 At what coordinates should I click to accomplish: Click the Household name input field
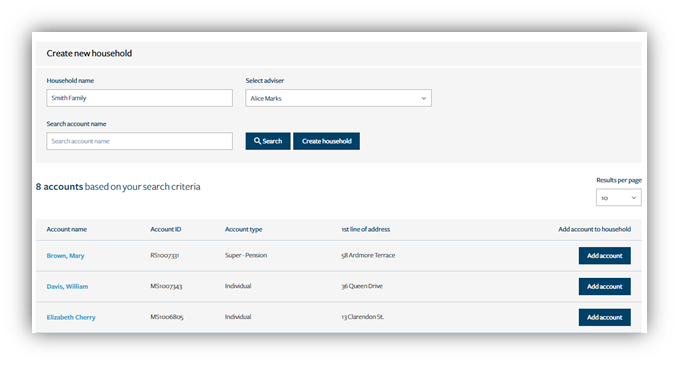point(139,98)
